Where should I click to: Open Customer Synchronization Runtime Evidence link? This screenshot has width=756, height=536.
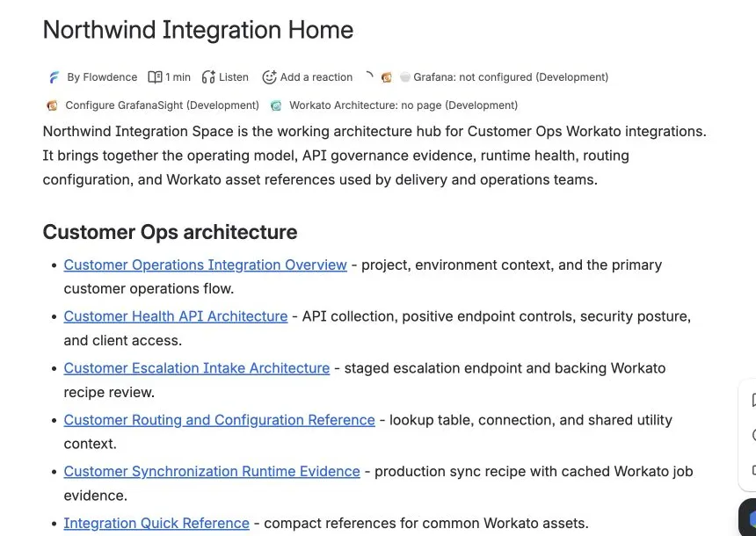click(212, 471)
